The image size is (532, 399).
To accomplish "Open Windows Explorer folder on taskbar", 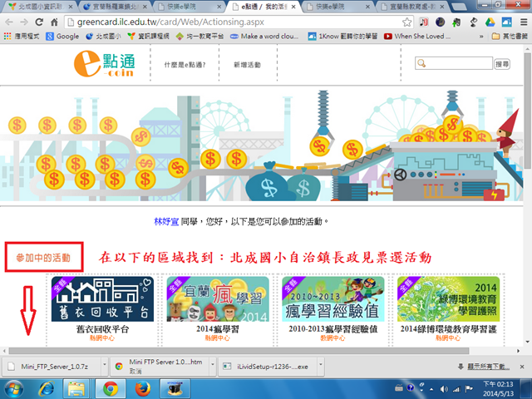I will tap(75, 389).
